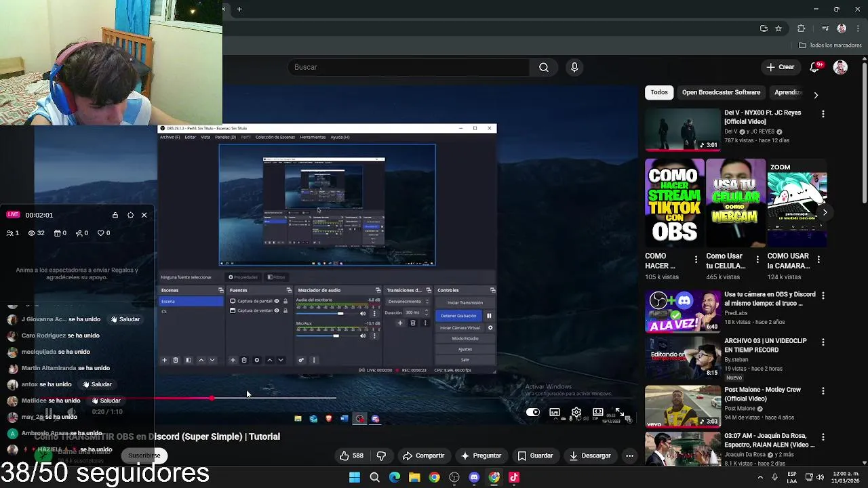Click the Compartir button
The height and width of the screenshot is (488, 868).
[423, 455]
